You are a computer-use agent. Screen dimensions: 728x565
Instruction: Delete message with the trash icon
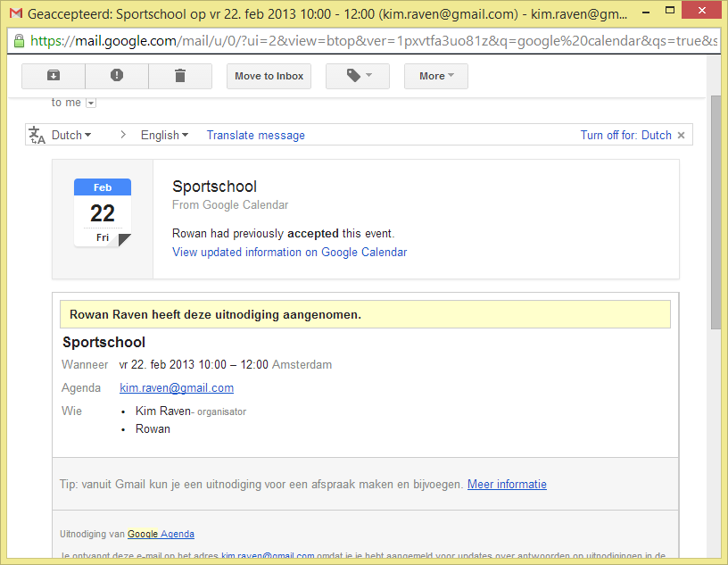[x=180, y=76]
